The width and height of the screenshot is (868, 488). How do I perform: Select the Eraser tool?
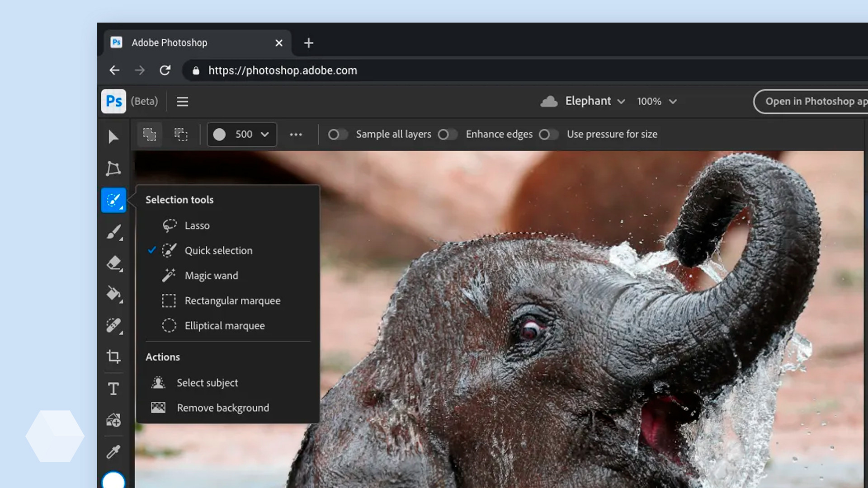point(114,263)
